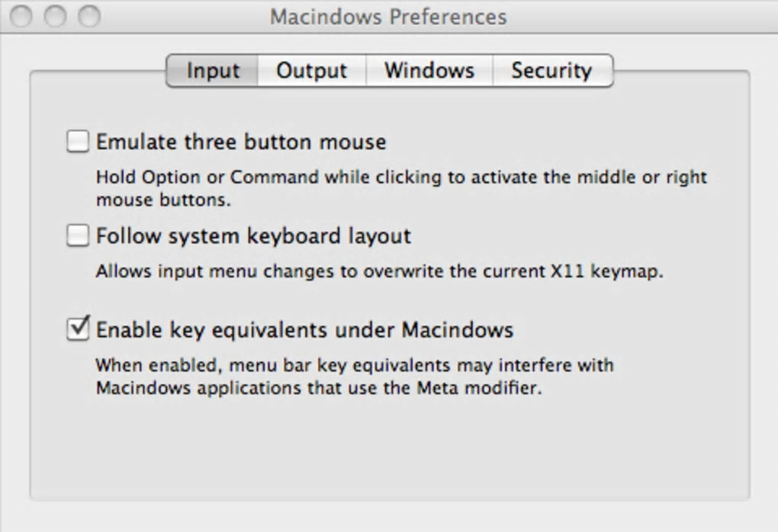Click the "Emulate three button mouse" label text
Screen dimensions: 778x532
(241, 142)
